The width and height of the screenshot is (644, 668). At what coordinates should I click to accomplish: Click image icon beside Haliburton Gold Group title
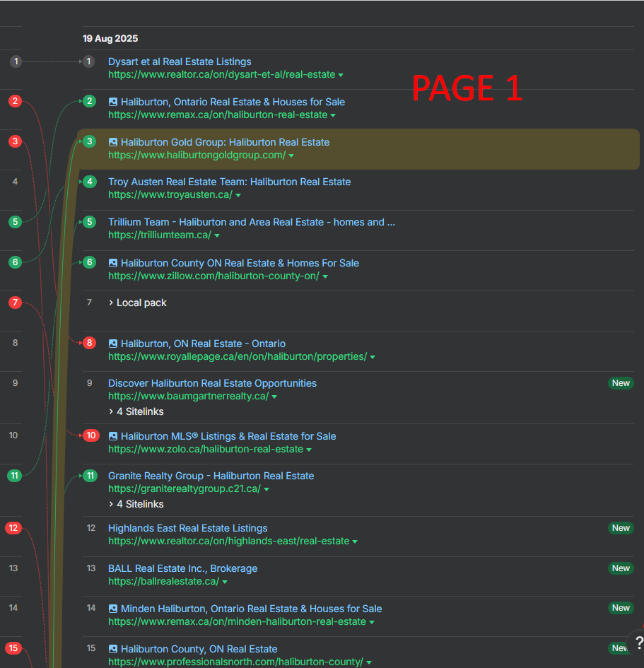click(113, 142)
